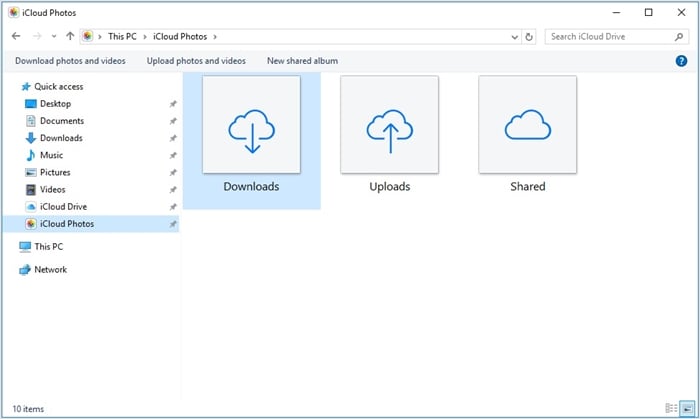Expand chevron after This PC breadcrumb
Image resolution: width=700 pixels, height=419 pixels.
click(x=145, y=37)
